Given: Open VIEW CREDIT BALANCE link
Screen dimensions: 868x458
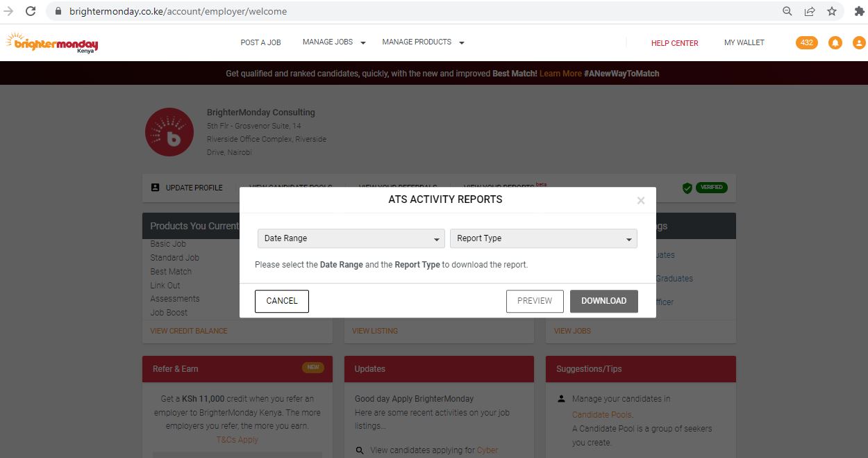Looking at the screenshot, I should point(189,331).
